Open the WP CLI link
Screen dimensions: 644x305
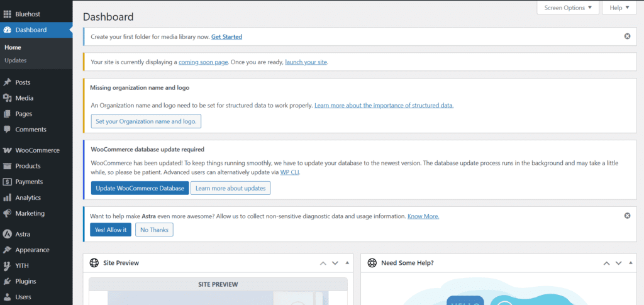[x=290, y=172]
